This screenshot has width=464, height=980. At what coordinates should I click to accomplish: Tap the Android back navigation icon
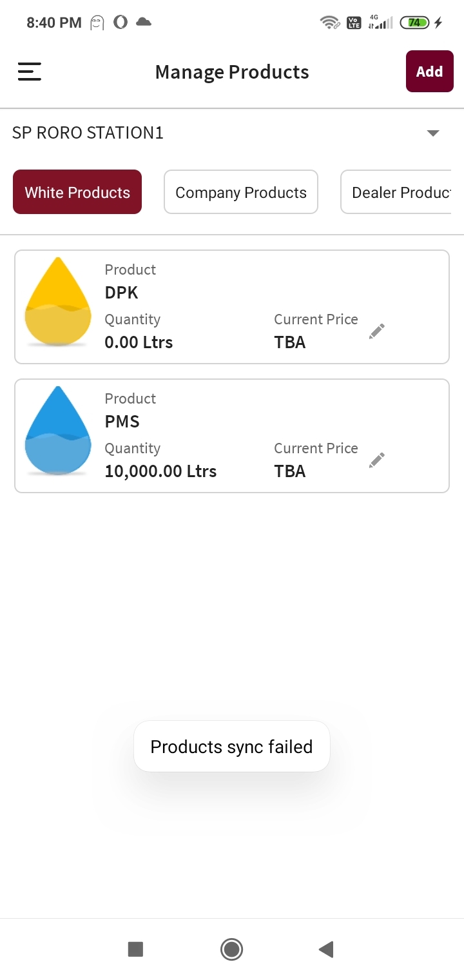coord(326,949)
